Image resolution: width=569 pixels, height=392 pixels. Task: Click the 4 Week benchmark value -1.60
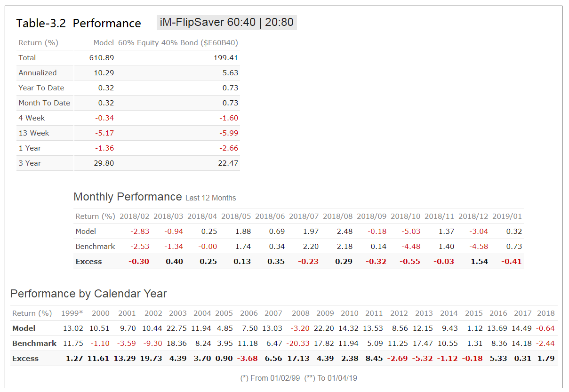point(228,118)
